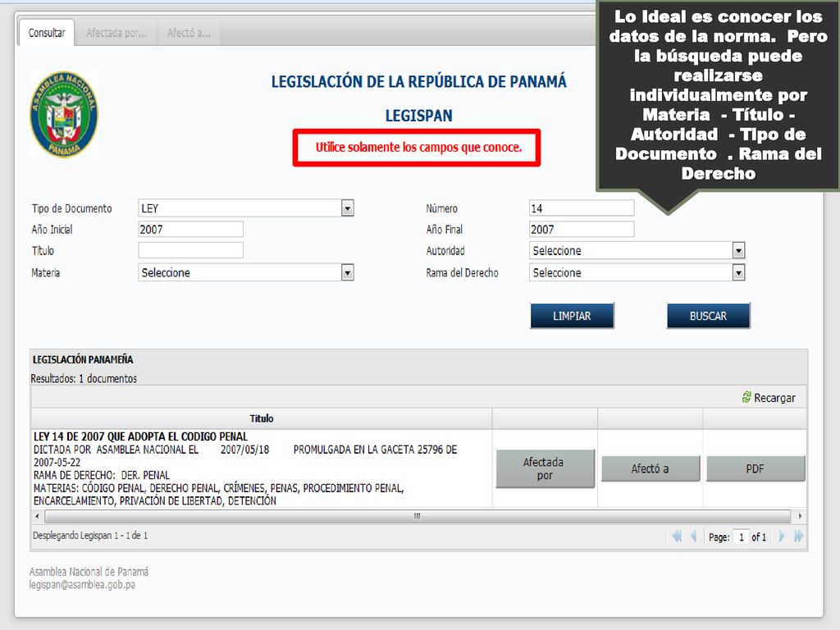Click the Recargar link text
The height and width of the screenshot is (630, 840).
coord(774,398)
